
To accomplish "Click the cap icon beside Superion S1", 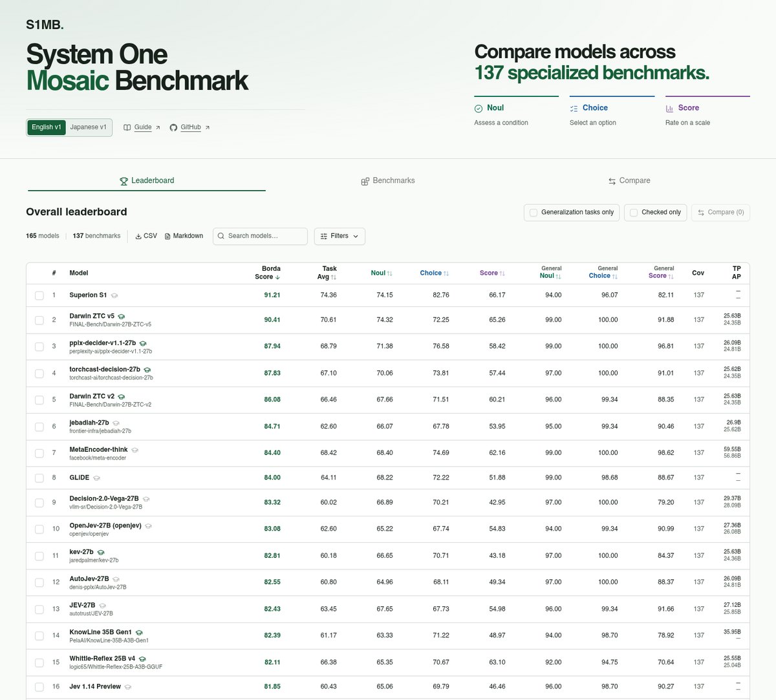I will pos(114,295).
